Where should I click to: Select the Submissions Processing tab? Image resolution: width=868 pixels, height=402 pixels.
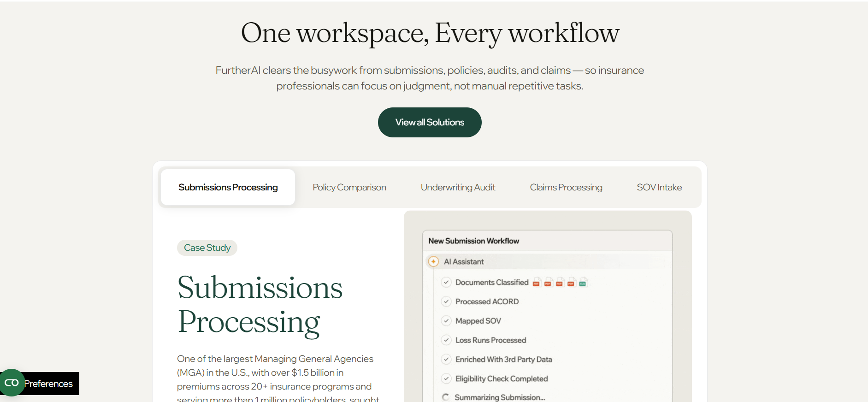click(228, 187)
